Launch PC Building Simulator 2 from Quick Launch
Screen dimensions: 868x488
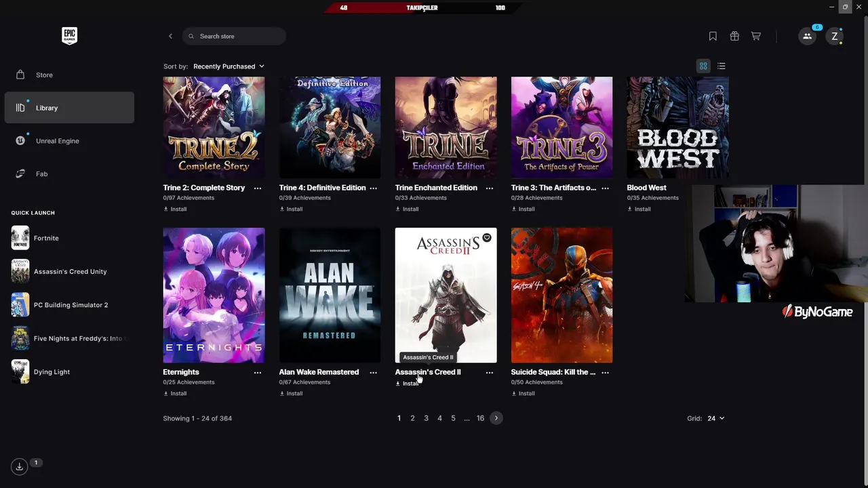click(x=60, y=305)
